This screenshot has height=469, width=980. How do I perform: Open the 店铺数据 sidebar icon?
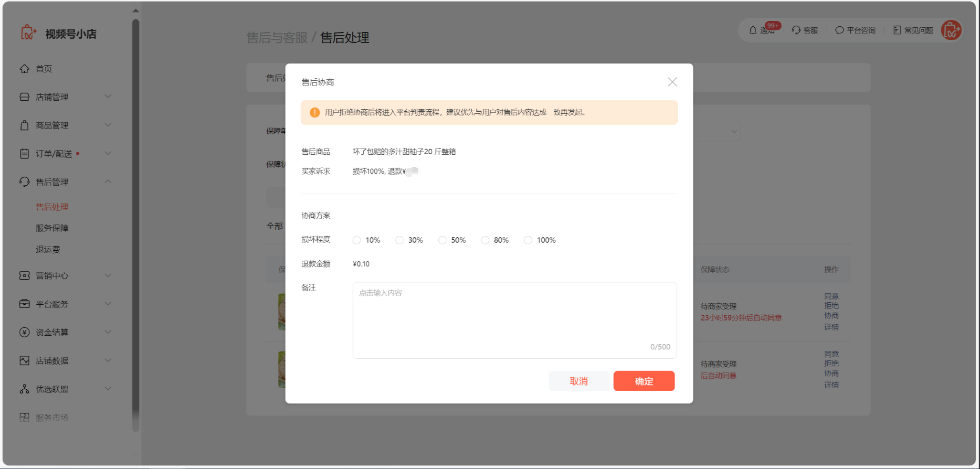(x=25, y=361)
